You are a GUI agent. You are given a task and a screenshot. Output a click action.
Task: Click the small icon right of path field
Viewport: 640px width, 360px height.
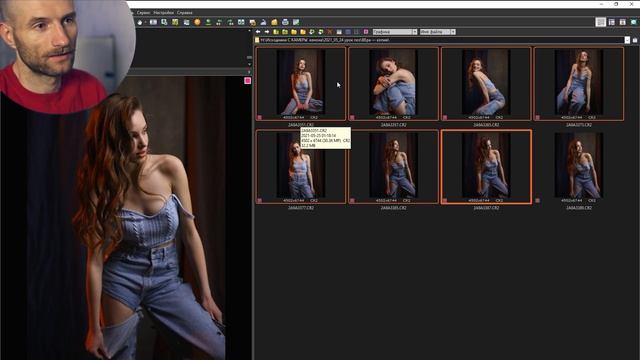point(635,40)
